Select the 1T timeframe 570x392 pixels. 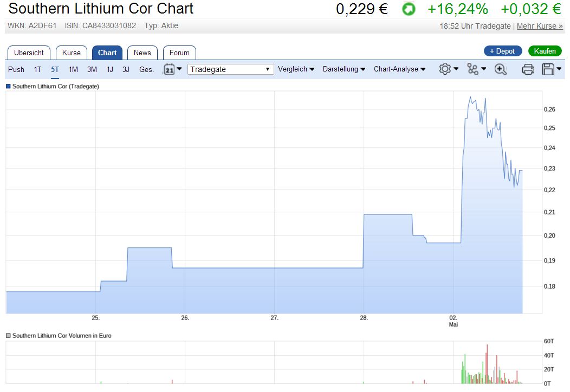[x=37, y=69]
